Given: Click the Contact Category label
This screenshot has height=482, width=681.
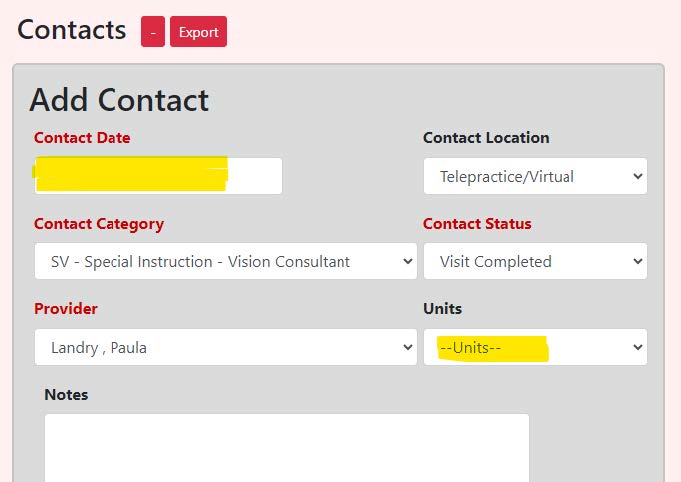Looking at the screenshot, I should click(99, 224).
